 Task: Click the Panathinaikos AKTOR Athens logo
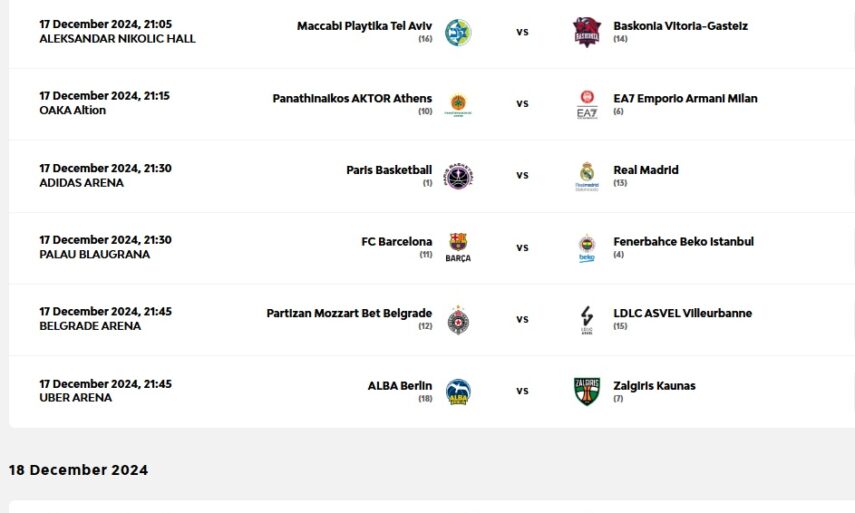pos(458,104)
